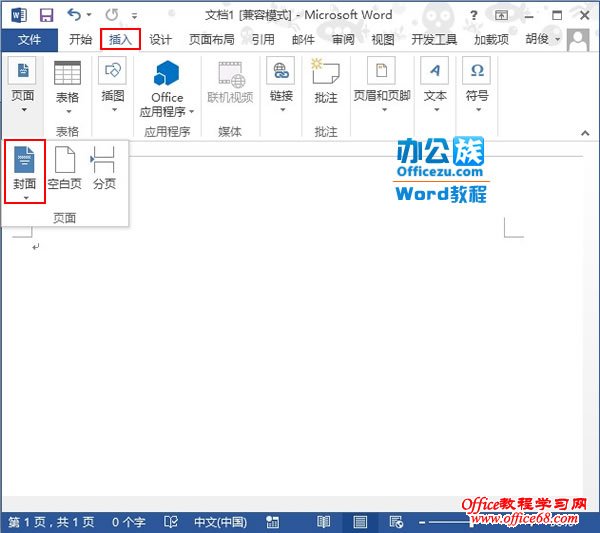Open the 开发工具 (Developer) tab
The width and height of the screenshot is (600, 533).
[434, 39]
